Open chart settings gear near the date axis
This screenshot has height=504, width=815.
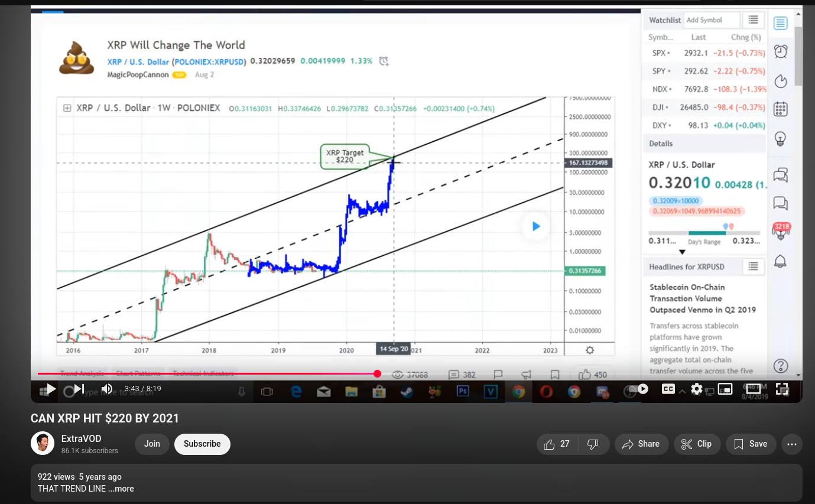click(589, 350)
